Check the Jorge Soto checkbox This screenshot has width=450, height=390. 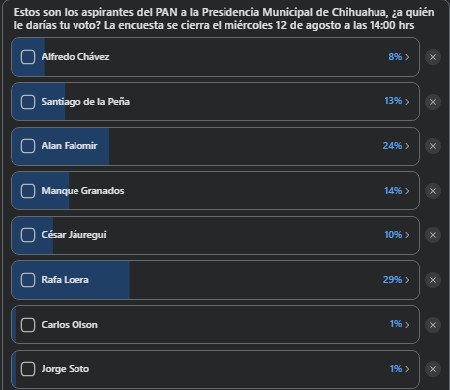[28, 369]
